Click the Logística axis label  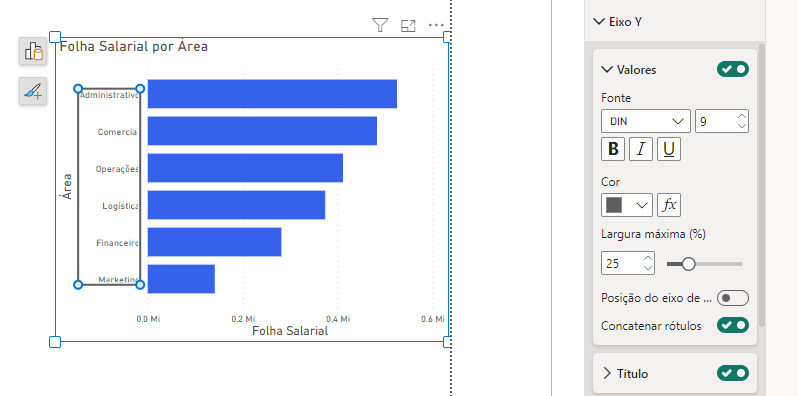(x=120, y=206)
